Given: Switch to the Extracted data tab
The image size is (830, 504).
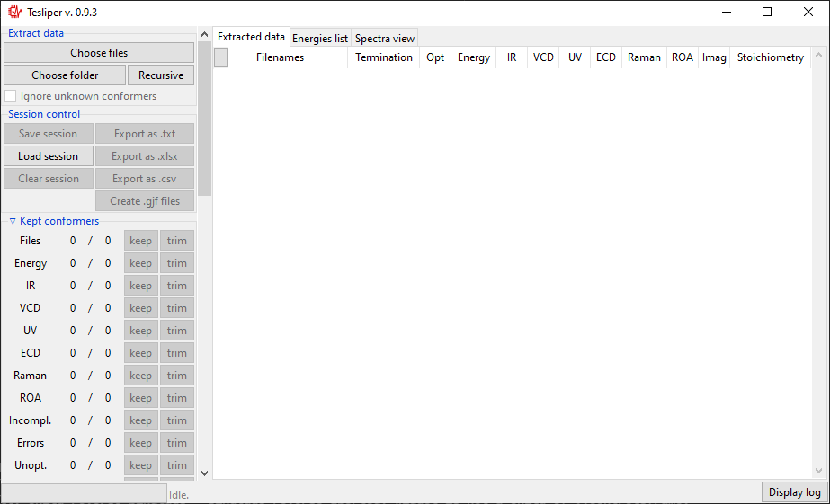Looking at the screenshot, I should [x=251, y=37].
